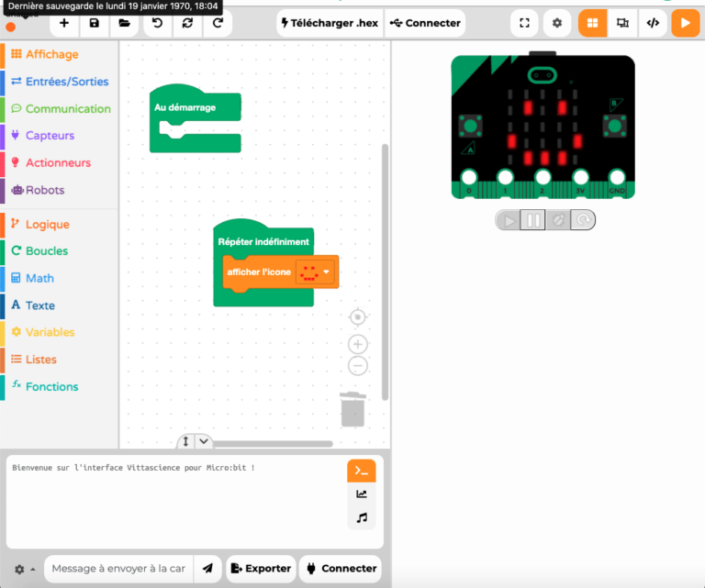
Task: Switch to code-only view
Action: click(653, 23)
